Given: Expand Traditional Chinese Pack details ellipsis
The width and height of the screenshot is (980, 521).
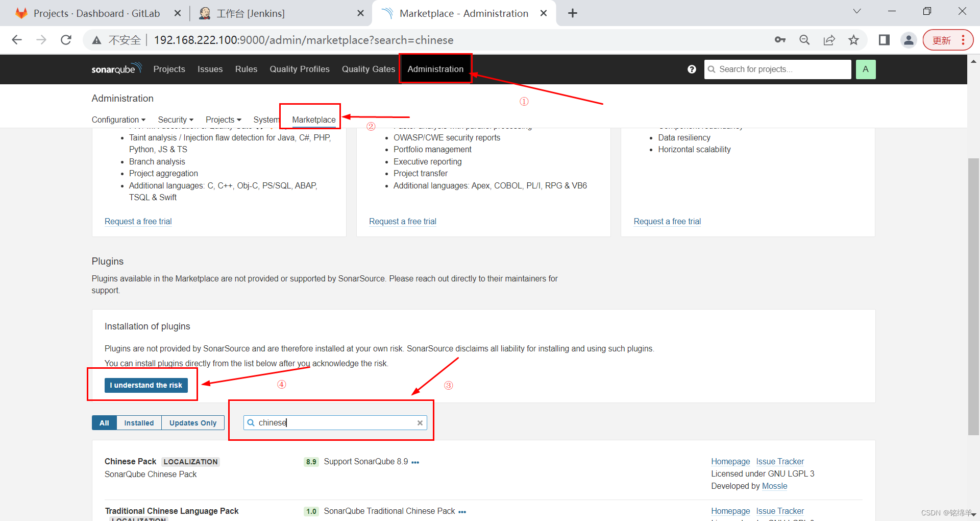Looking at the screenshot, I should 462,512.
